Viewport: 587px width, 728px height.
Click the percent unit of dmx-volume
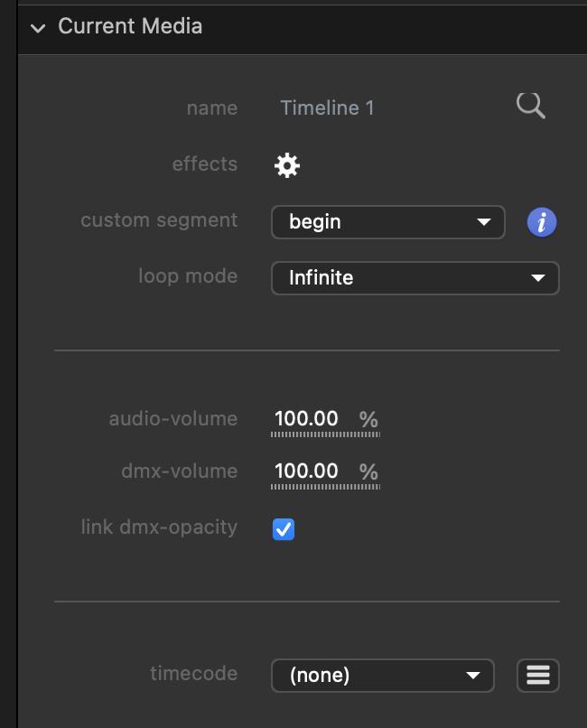pyautogui.click(x=368, y=471)
